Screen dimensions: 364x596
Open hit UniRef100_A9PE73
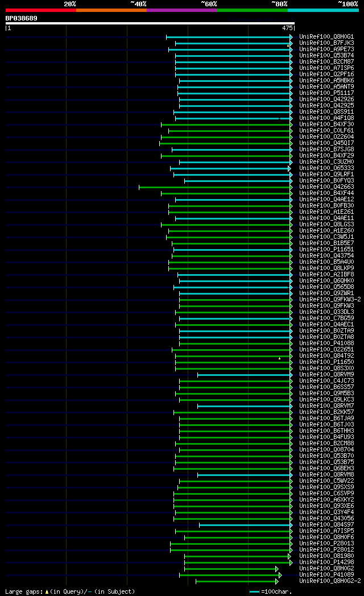(326, 49)
